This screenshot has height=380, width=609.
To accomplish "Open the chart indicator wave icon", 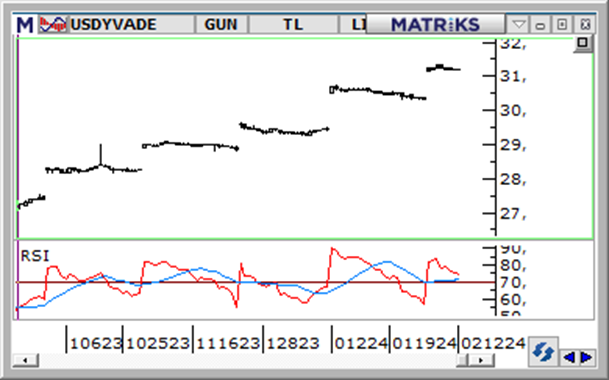I will pos(52,24).
